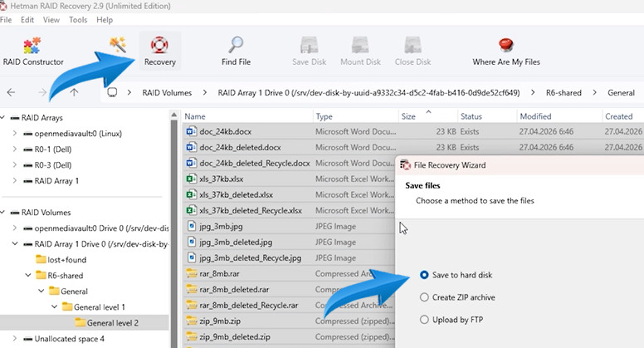Screen dimensions: 644x348
Task: Open the Help menu
Action: tap(105, 20)
